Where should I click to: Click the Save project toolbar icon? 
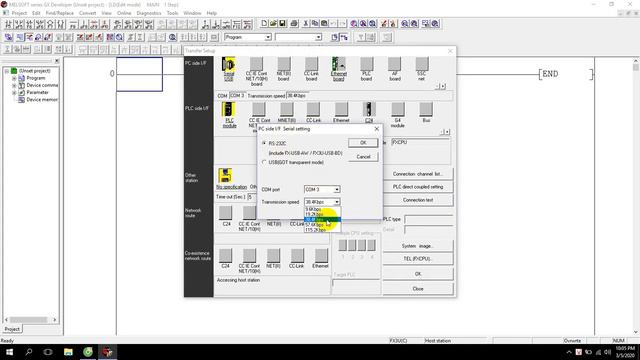282,24
